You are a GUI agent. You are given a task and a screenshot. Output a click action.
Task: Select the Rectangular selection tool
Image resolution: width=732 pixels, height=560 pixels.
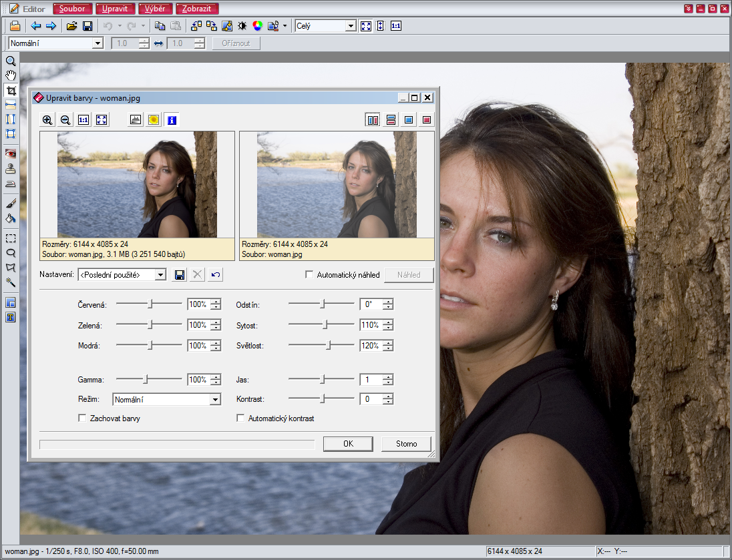pos(10,238)
